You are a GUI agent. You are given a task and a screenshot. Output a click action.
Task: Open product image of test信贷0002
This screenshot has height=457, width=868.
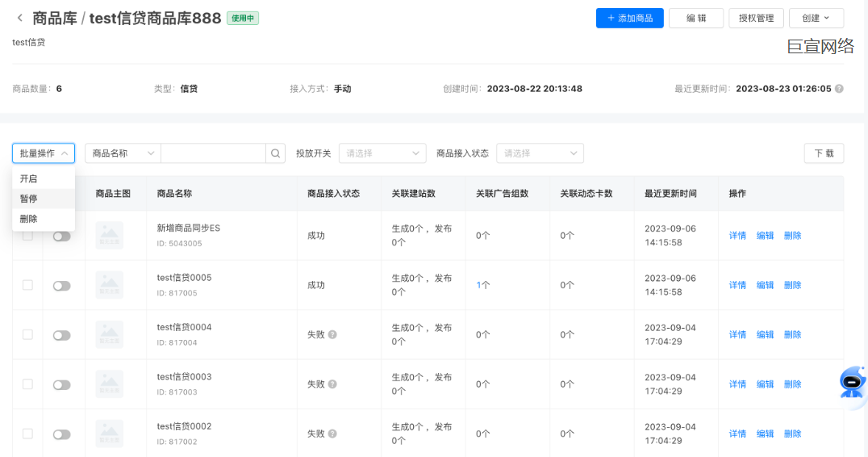click(x=109, y=434)
